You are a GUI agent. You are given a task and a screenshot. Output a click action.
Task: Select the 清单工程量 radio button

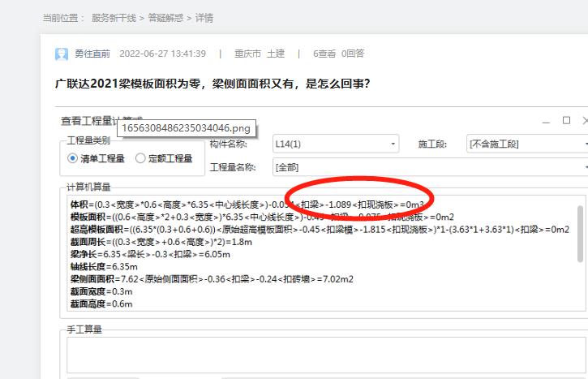point(72,158)
